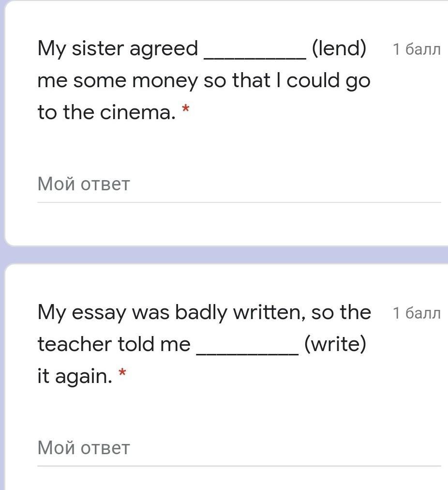The width and height of the screenshot is (448, 490).
Task: Click the word '(lend)' in the first question
Action: click(x=339, y=49)
